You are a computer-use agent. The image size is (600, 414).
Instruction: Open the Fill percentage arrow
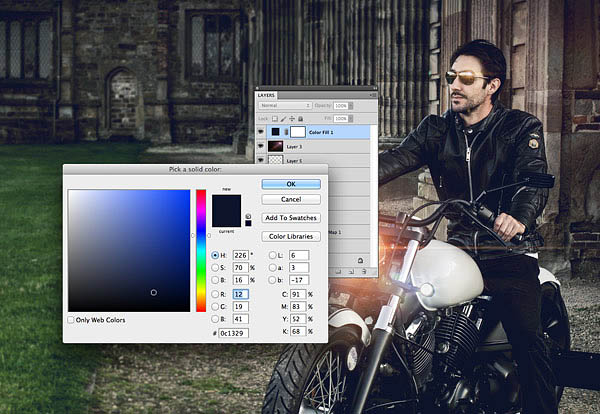351,119
